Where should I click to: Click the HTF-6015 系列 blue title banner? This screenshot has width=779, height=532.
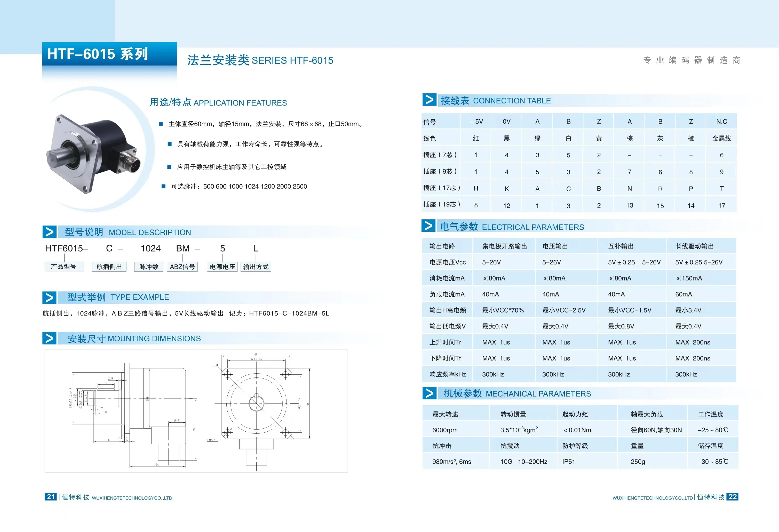109,54
